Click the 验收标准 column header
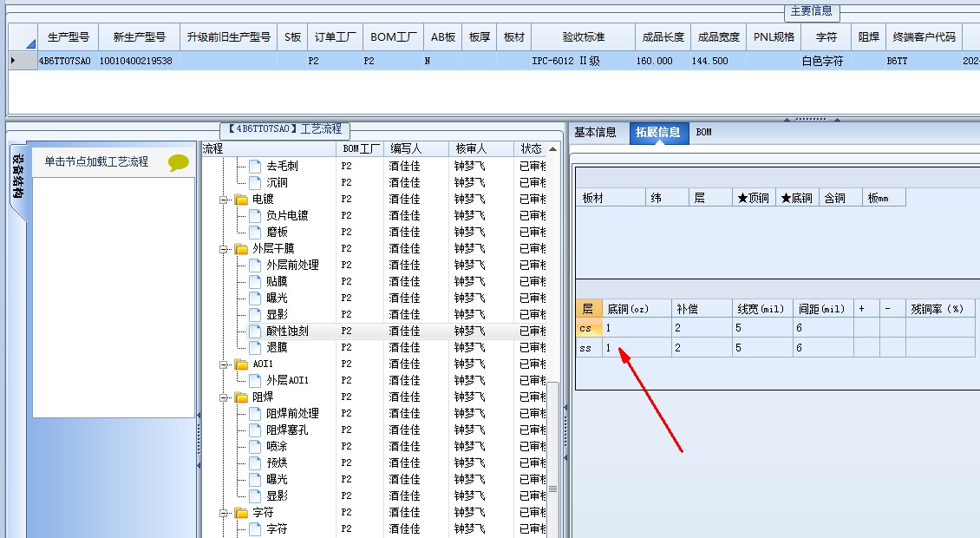This screenshot has height=538, width=980. (x=583, y=37)
